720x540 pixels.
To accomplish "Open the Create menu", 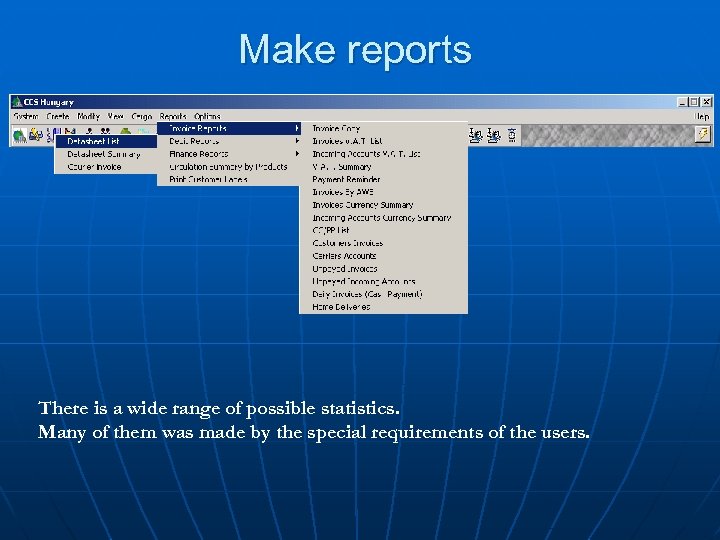I will coord(58,116).
